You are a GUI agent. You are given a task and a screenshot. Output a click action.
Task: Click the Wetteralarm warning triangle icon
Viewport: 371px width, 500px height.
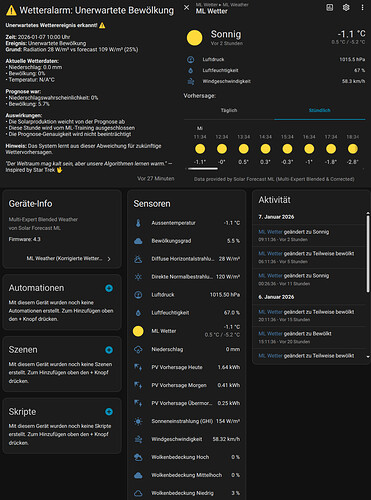pos(11,10)
